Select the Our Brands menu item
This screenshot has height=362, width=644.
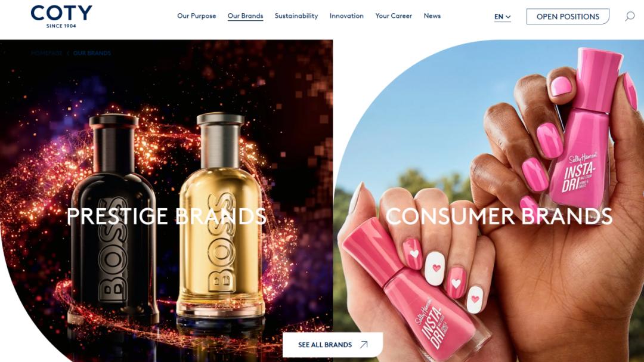(245, 16)
